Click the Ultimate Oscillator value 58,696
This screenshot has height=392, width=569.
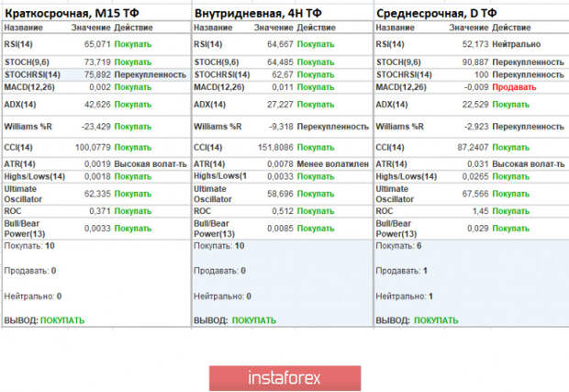(x=280, y=194)
